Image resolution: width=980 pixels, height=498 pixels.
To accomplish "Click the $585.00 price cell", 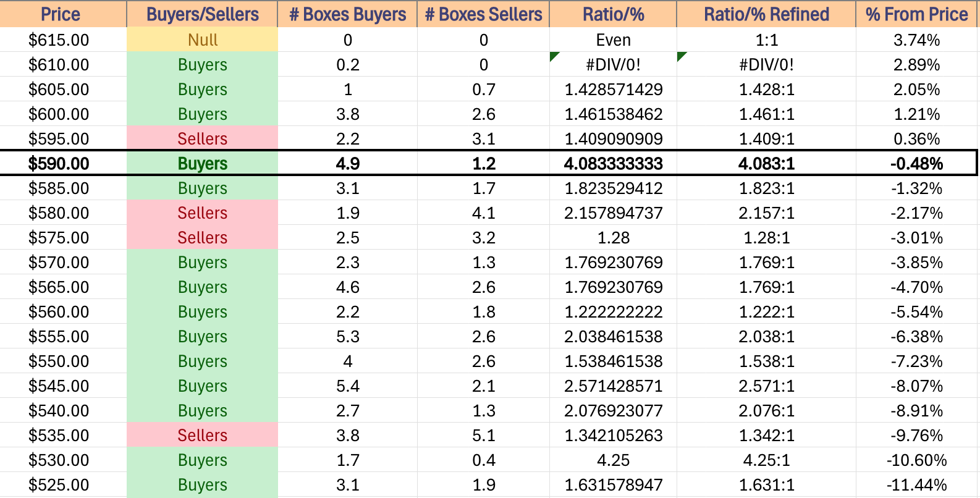I will (63, 188).
